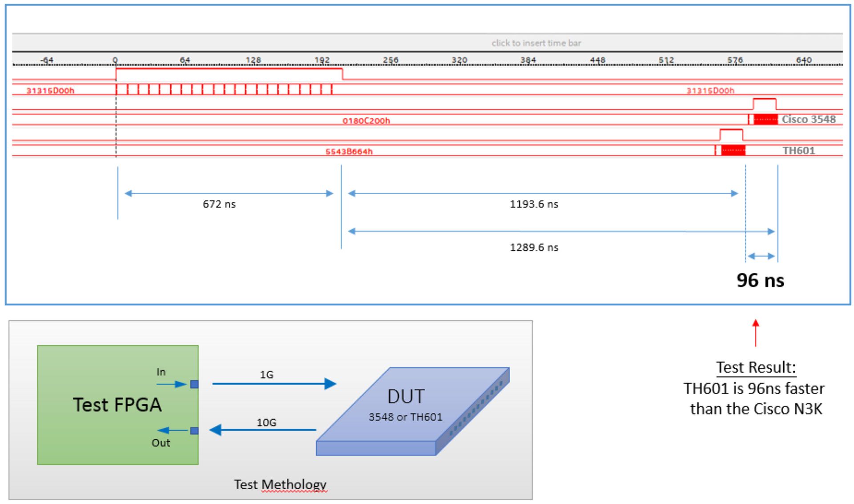Click the 0 marker on the time ruler
The image size is (854, 504).
point(115,60)
